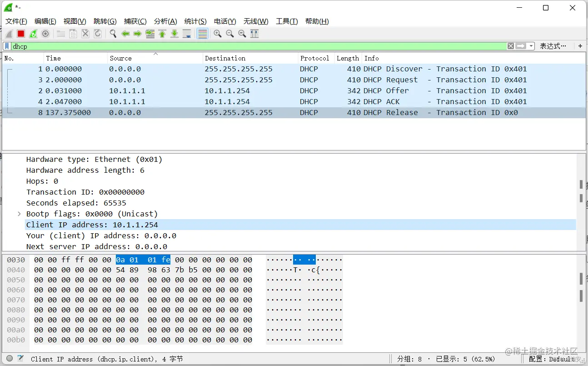588x366 pixels.
Task: Open the 文件(F) menu
Action: coord(16,21)
